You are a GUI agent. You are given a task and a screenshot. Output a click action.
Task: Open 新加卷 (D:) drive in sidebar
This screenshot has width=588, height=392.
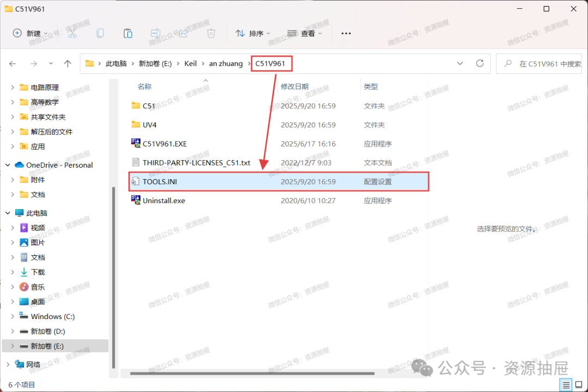tap(47, 331)
